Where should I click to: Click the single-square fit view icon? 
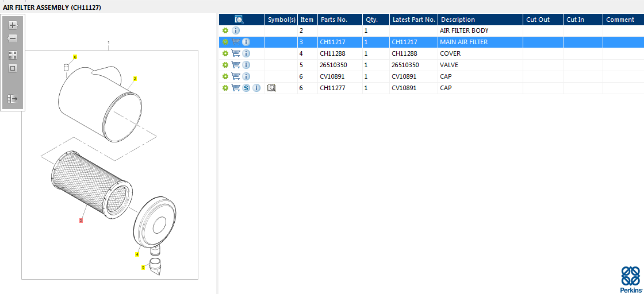click(x=13, y=68)
